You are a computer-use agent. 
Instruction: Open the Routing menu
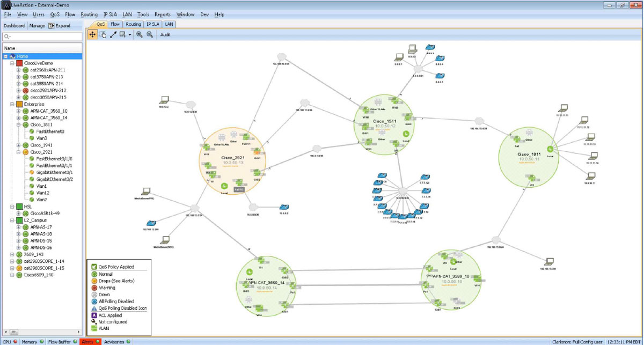point(89,14)
